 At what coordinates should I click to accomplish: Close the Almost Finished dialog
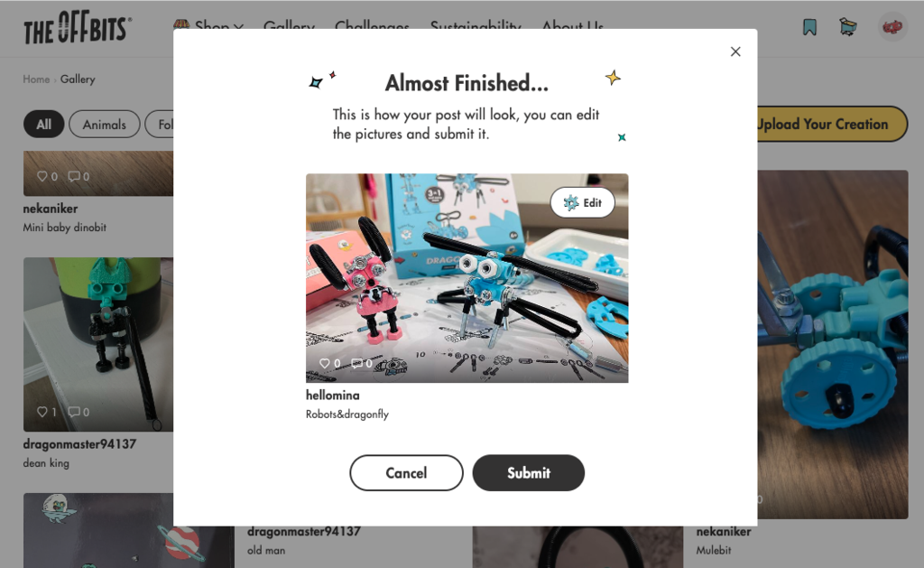click(735, 51)
